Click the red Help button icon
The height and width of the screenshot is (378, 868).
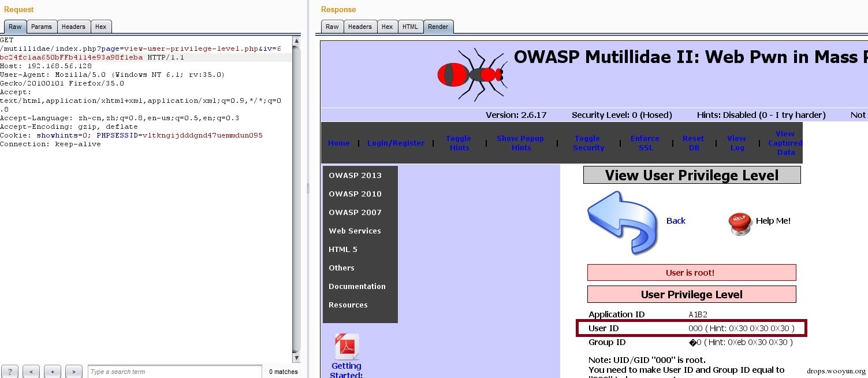(740, 223)
